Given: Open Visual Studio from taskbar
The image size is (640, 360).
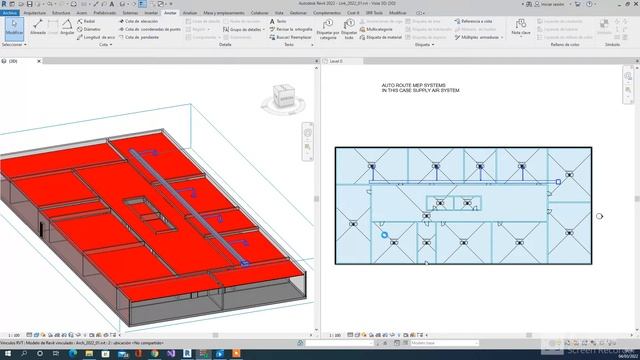Looking at the screenshot, I should tap(171, 353).
